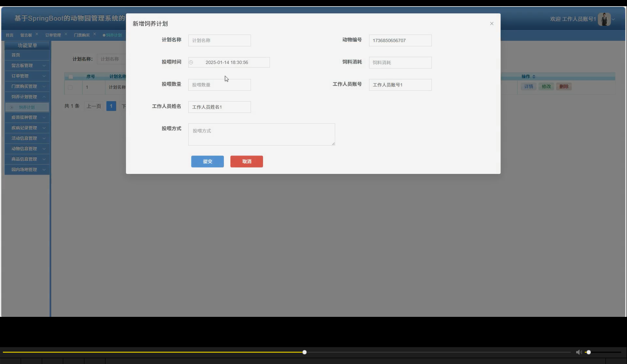This screenshot has height=364, width=627.
Task: Click the 详情 button in the table row
Action: pyautogui.click(x=529, y=86)
